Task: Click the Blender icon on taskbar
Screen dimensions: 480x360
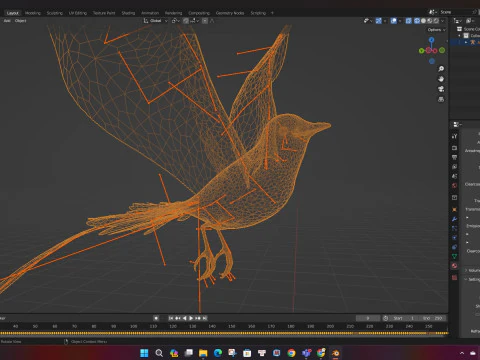Action: 336,353
